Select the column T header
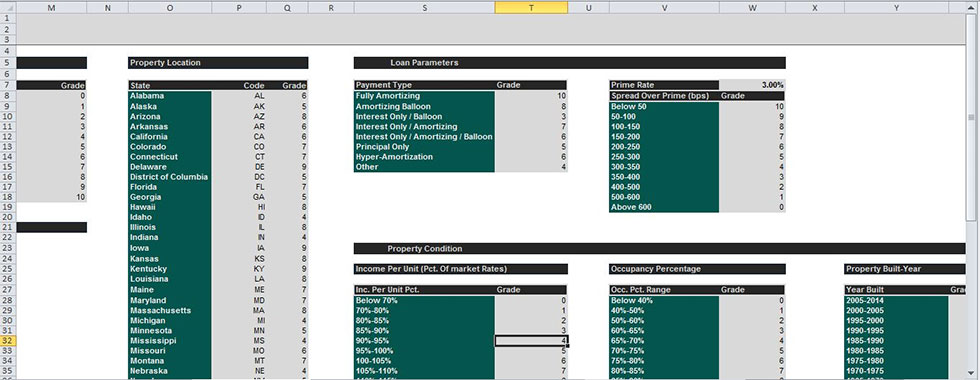Screen dimensions: 980x380 point(531,7)
